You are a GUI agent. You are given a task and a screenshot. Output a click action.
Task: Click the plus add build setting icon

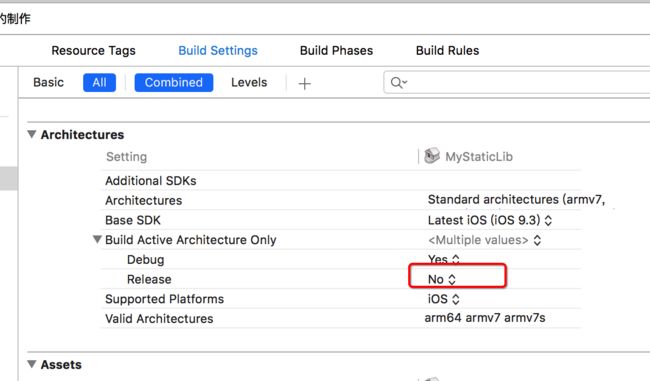click(304, 83)
